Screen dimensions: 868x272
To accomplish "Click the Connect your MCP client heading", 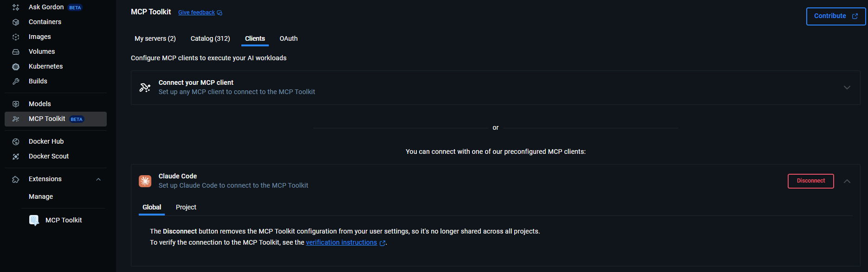I will coord(196,82).
